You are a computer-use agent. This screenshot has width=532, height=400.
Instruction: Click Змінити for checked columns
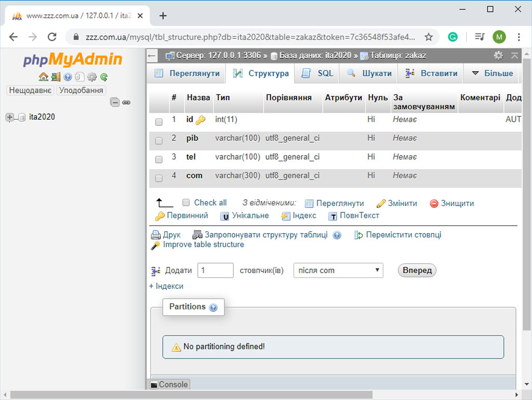pos(396,203)
